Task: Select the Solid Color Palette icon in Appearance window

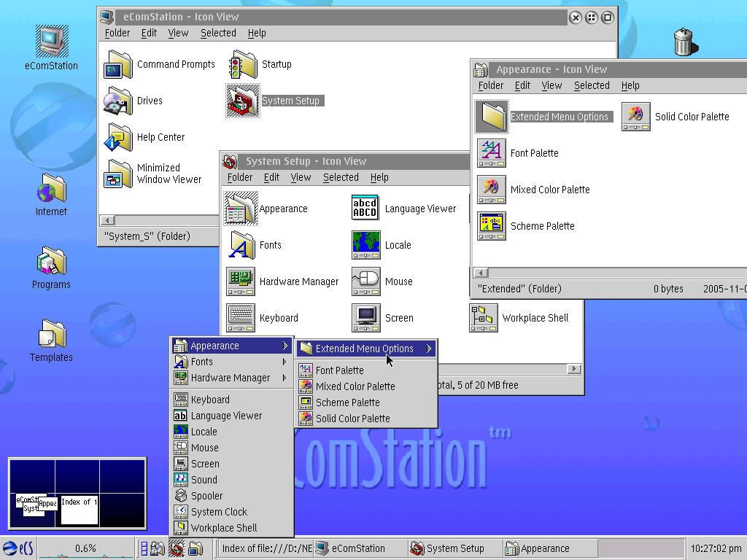Action: pos(636,117)
